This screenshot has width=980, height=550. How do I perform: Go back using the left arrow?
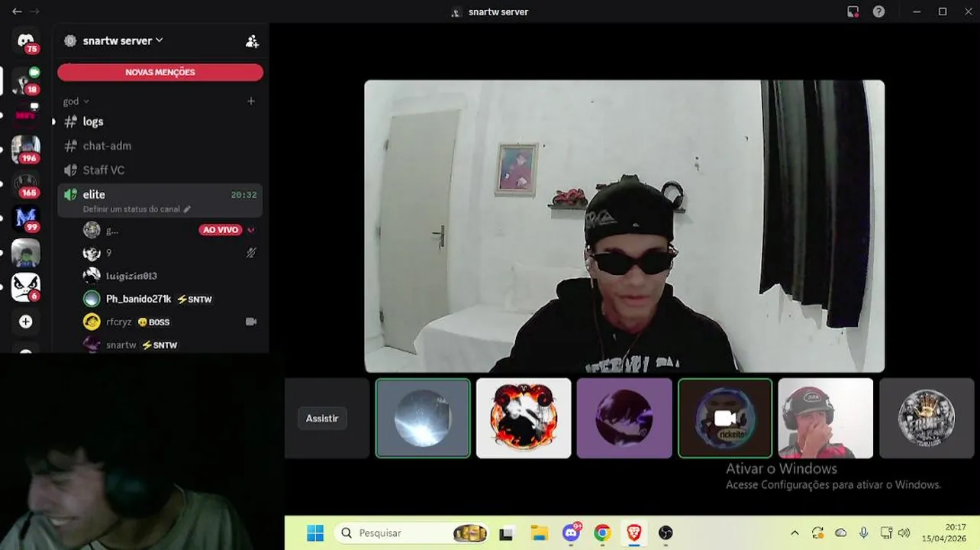click(x=17, y=11)
